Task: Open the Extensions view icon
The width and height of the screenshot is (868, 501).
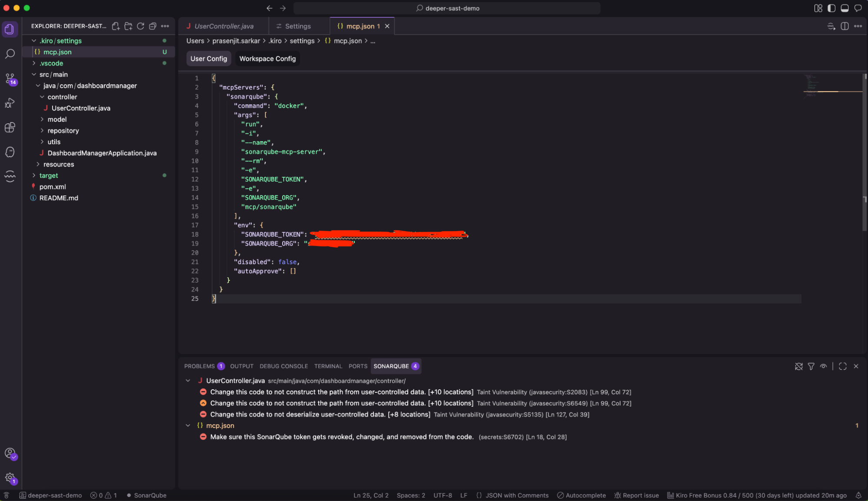Action: tap(10, 127)
